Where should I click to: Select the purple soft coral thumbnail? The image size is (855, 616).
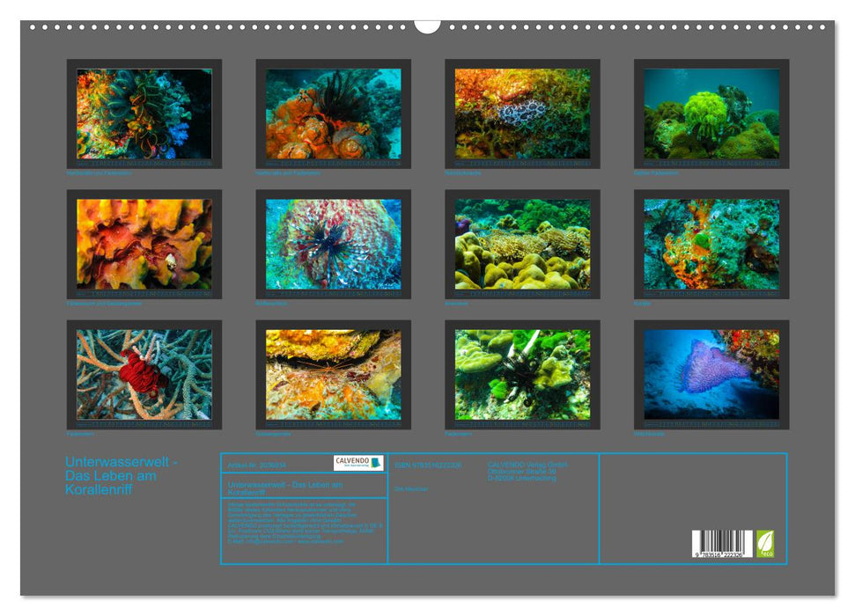coord(711,375)
